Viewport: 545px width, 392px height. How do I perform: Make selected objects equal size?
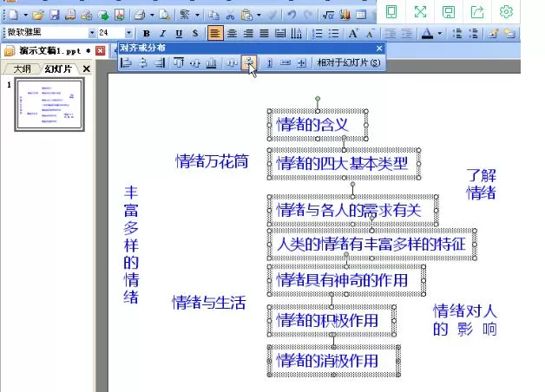(x=302, y=62)
